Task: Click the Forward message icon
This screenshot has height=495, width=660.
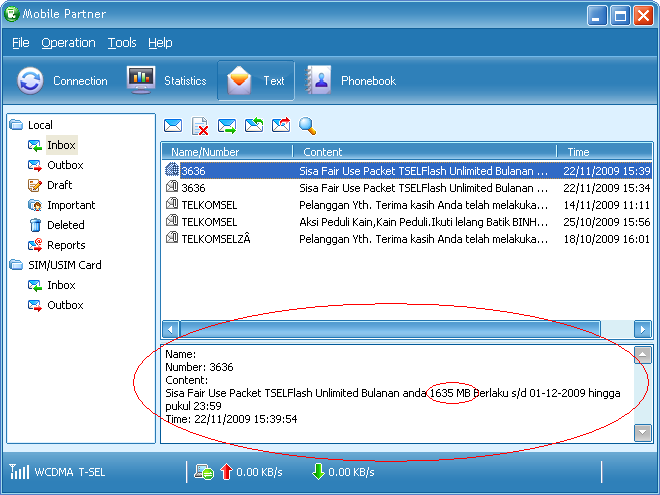Action: coord(281,125)
